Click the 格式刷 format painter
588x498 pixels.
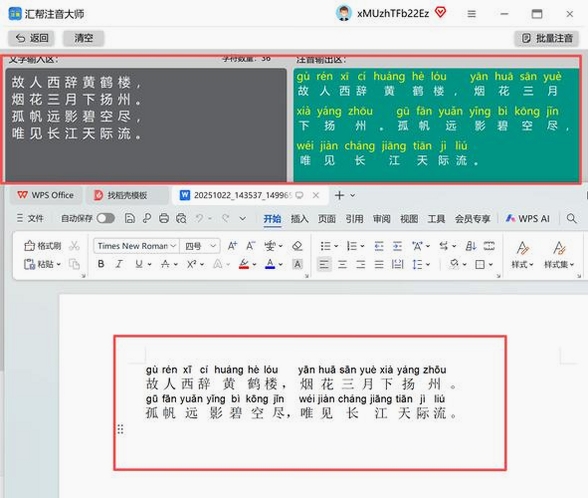click(42, 246)
